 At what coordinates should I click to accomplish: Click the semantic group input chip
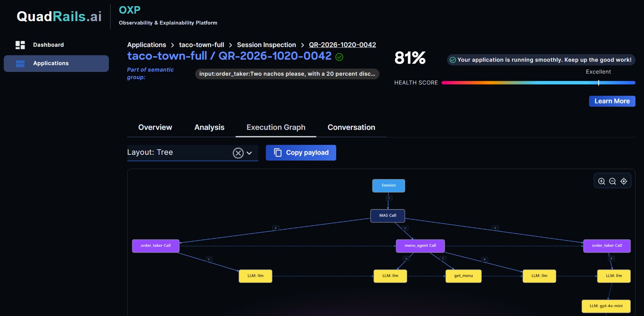click(287, 74)
